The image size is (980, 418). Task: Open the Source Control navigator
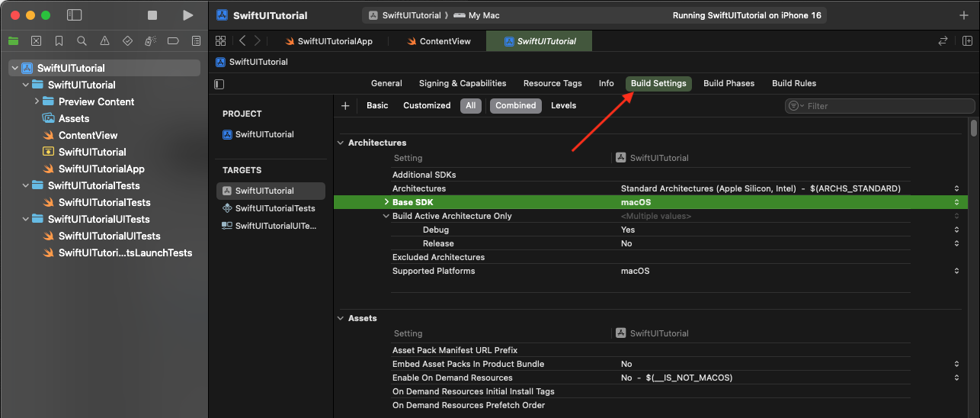tap(36, 41)
